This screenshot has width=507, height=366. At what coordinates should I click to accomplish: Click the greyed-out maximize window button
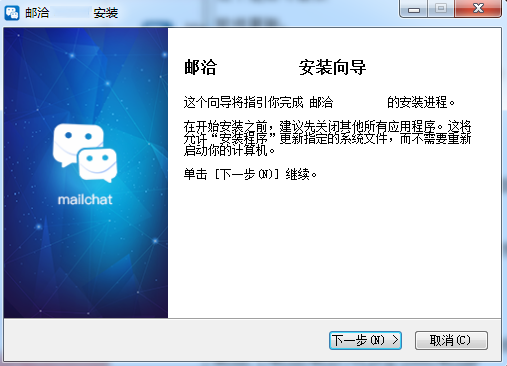(x=441, y=9)
